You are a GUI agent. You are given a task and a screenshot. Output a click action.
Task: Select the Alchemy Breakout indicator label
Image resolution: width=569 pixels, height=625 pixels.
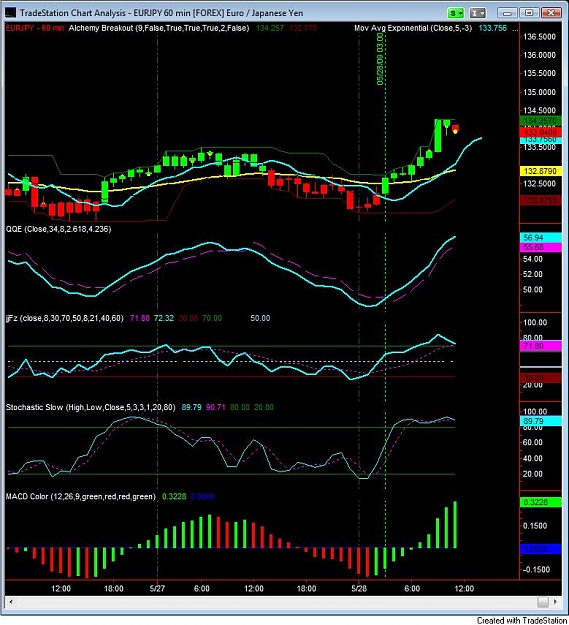tap(159, 28)
